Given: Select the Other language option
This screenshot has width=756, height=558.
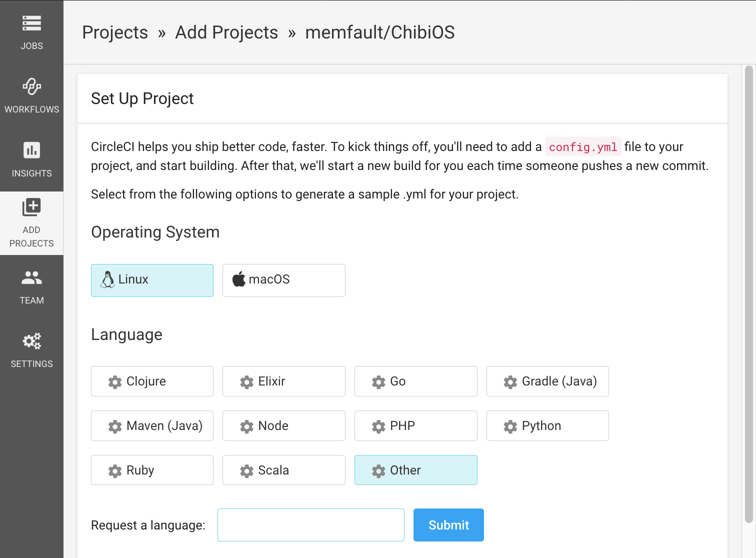Looking at the screenshot, I should [x=415, y=470].
